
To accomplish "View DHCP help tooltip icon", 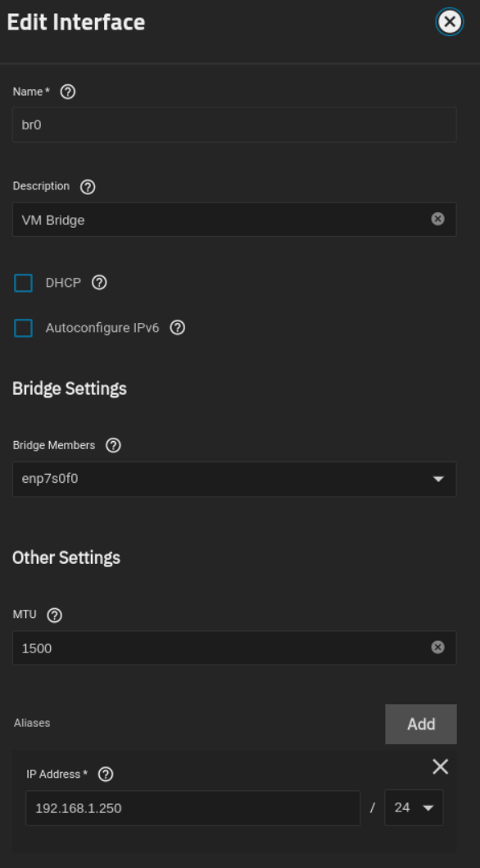I will (99, 283).
